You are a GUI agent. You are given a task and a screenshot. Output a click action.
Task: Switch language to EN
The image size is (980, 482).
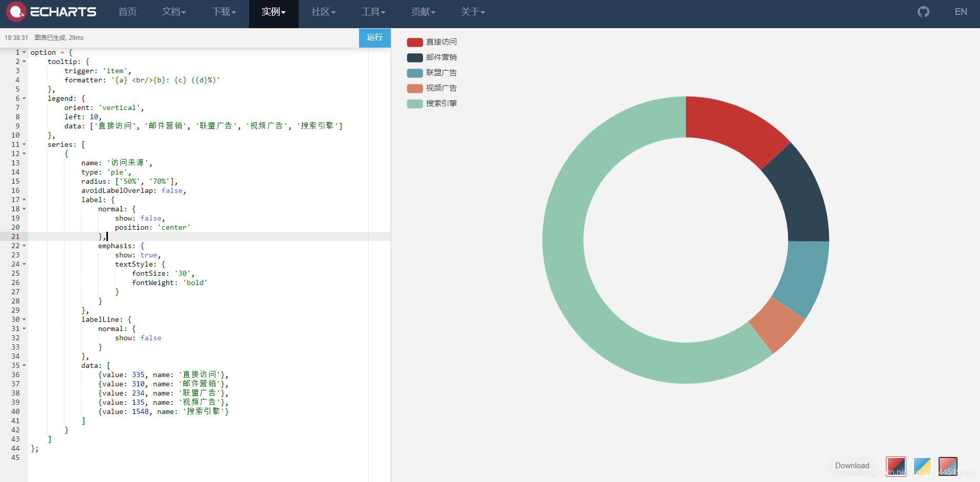coord(961,12)
